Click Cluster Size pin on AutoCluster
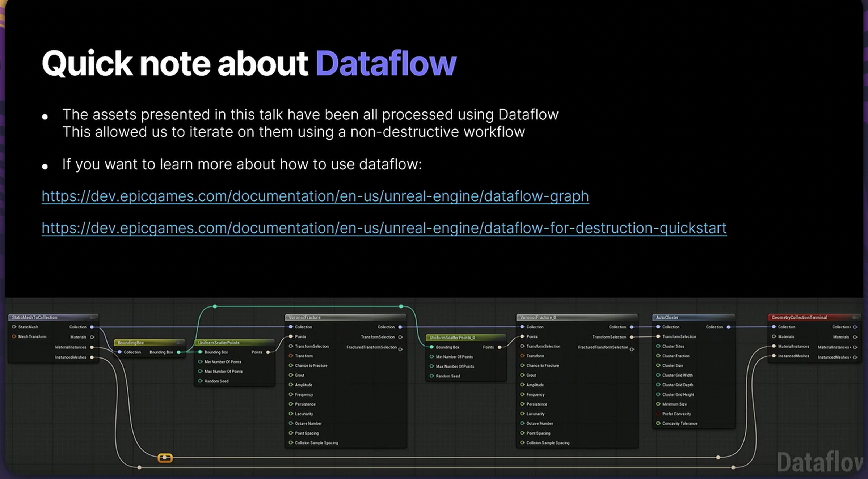Screen dimensions: 868x479 [658, 365]
